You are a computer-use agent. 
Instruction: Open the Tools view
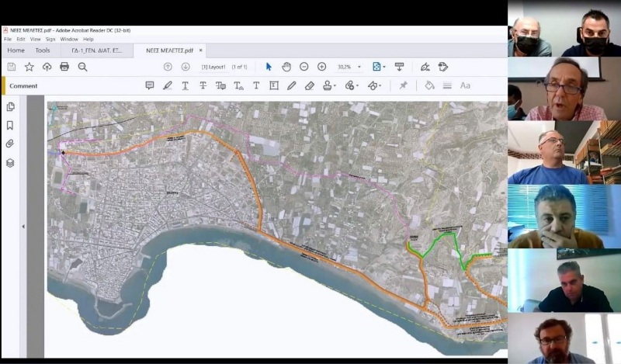click(43, 50)
